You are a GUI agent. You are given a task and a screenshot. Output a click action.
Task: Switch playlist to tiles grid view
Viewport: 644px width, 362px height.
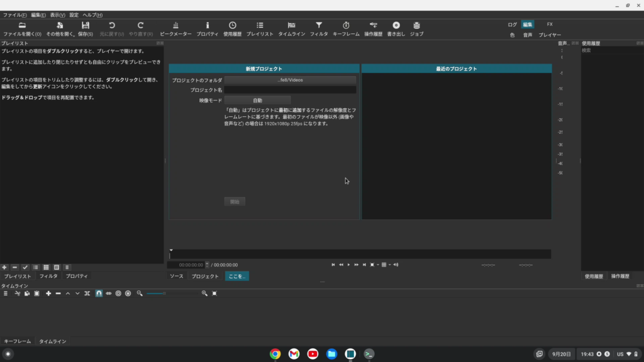pos(46,267)
